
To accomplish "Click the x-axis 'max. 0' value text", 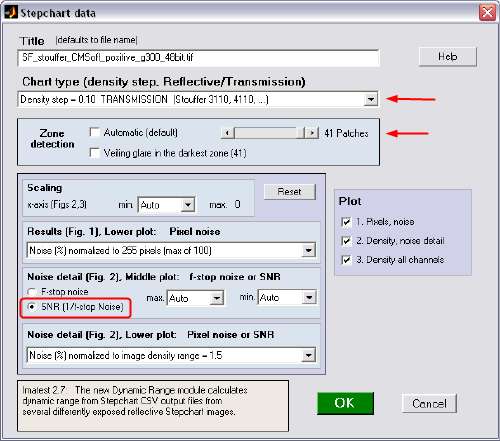I will (225, 204).
